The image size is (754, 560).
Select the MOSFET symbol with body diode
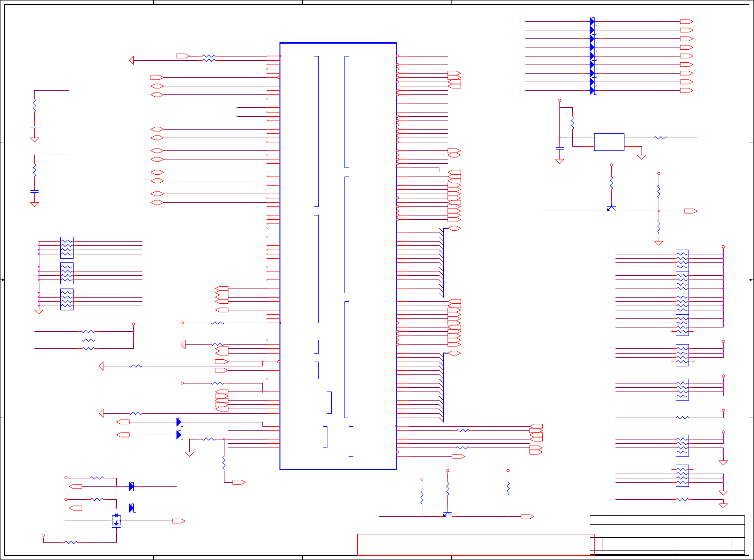click(116, 521)
